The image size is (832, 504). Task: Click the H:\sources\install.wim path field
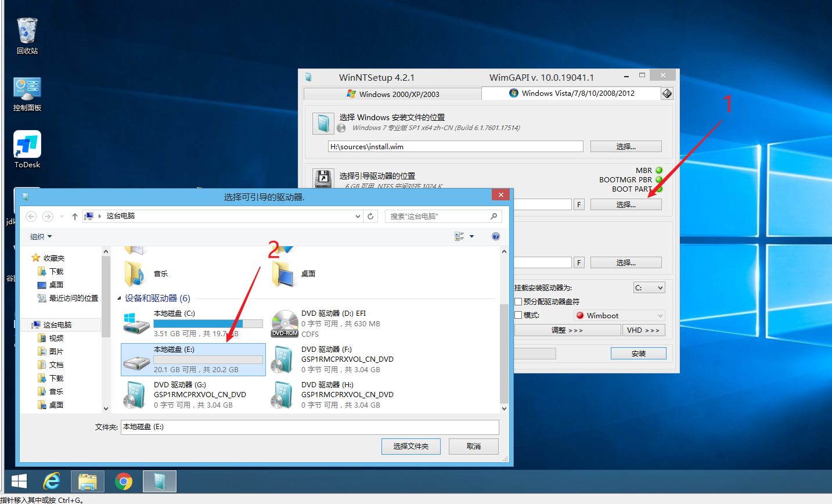[455, 146]
